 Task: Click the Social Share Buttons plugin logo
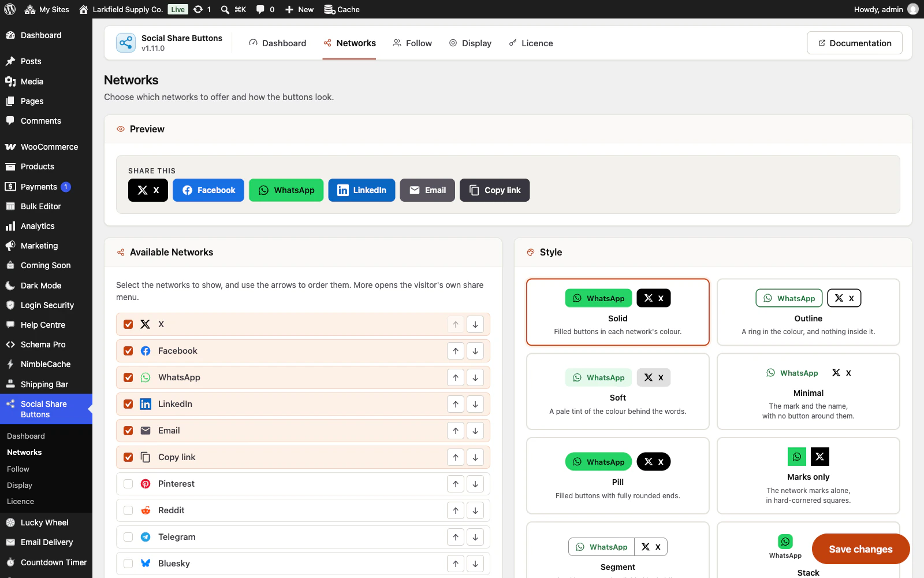(126, 43)
